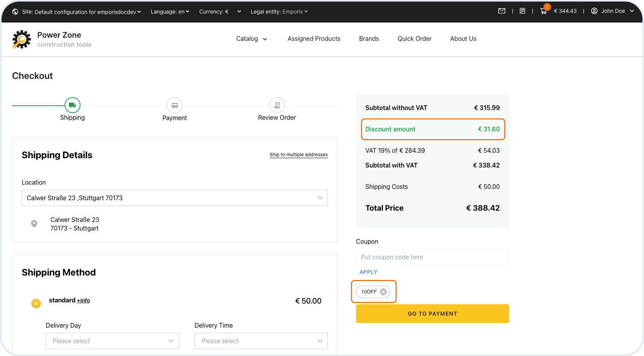Select the Payment card step icon
This screenshot has width=644, height=356.
175,105
